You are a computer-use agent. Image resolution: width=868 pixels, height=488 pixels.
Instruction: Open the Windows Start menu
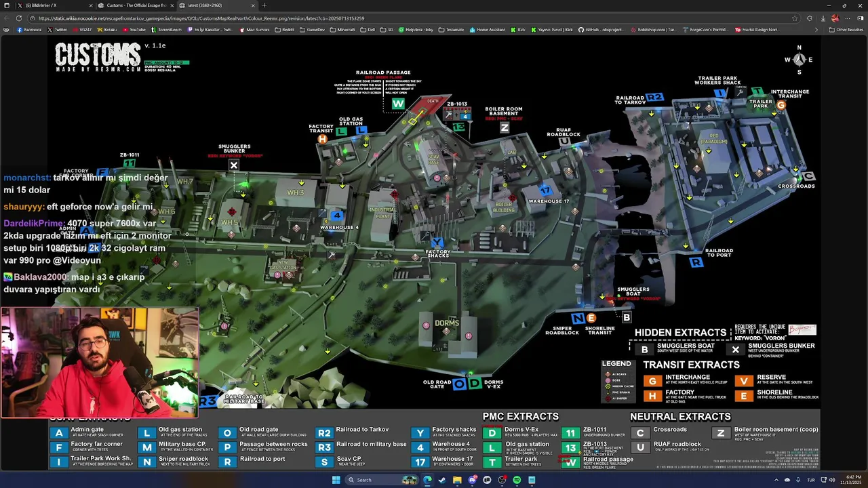tap(336, 480)
